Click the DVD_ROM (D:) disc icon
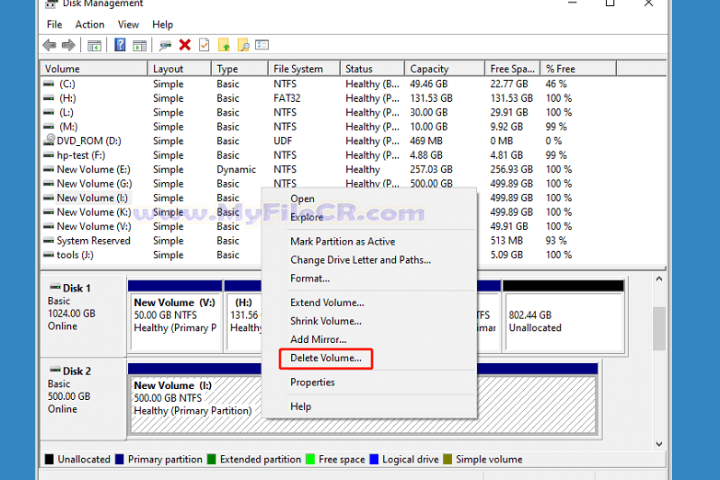The width and height of the screenshot is (720, 480). point(49,140)
